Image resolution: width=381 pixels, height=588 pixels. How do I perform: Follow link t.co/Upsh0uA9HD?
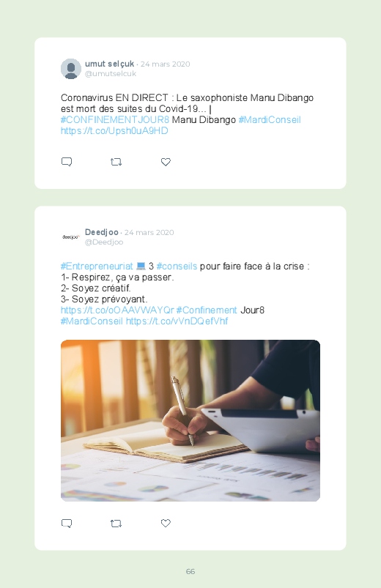pos(114,131)
